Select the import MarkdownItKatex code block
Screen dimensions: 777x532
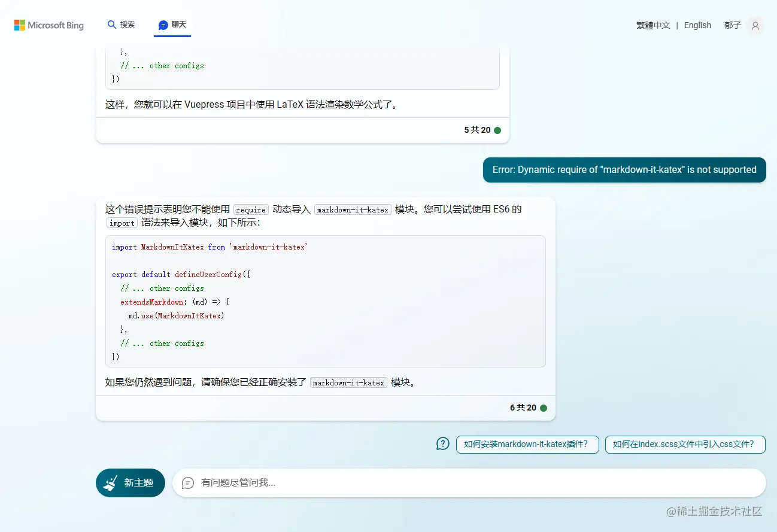[326, 300]
